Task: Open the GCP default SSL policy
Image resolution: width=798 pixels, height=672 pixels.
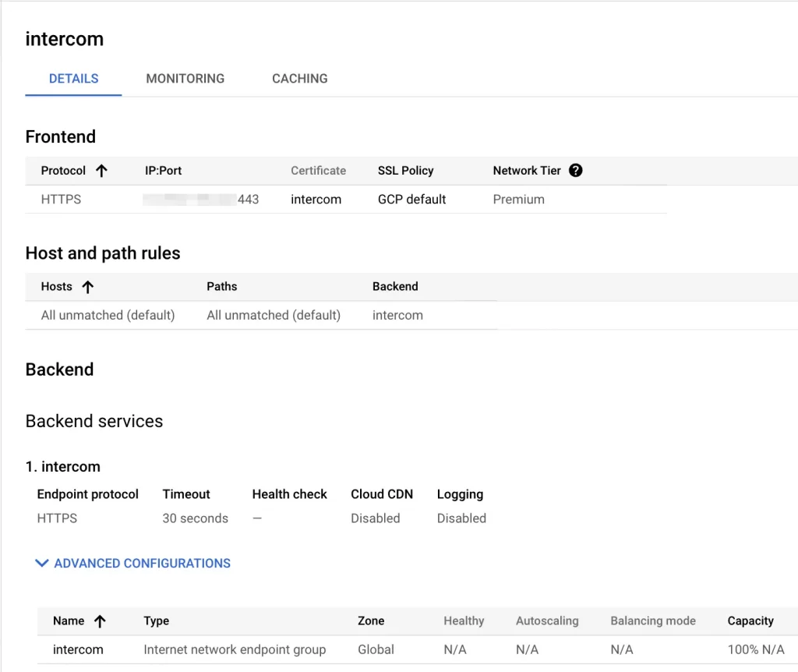Action: (x=411, y=199)
